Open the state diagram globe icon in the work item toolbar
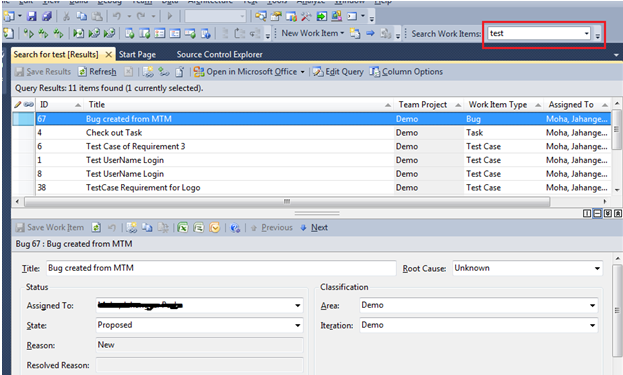 pos(235,228)
